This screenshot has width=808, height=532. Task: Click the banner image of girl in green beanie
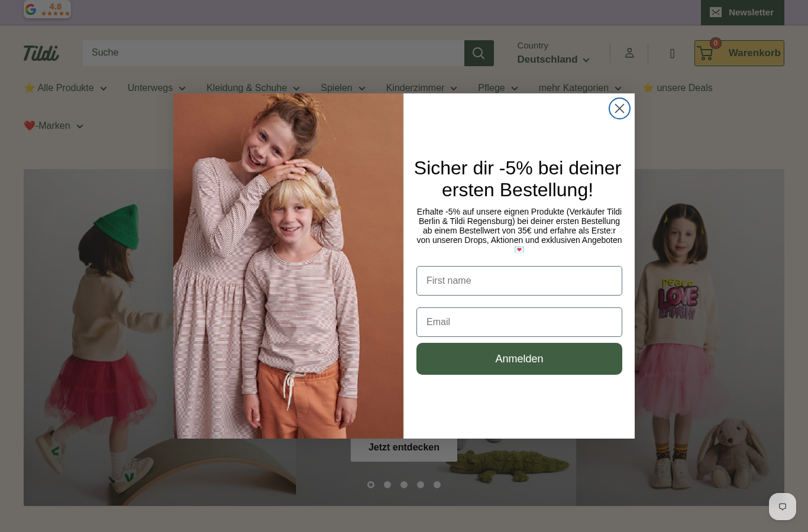coord(98,337)
